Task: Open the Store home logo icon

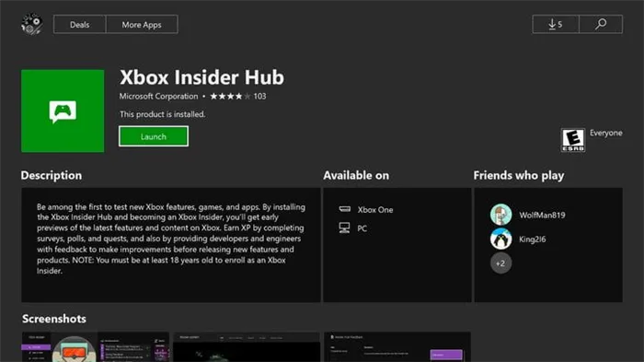Action: pyautogui.click(x=32, y=24)
